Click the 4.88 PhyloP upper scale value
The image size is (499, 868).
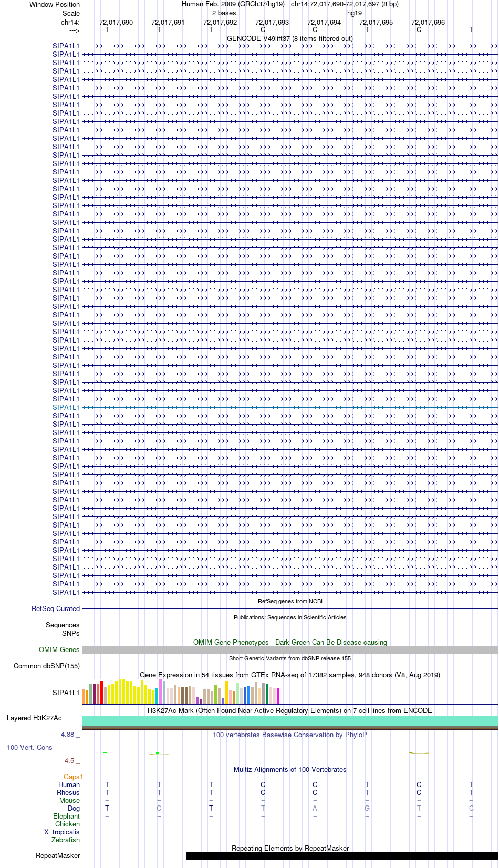pos(67,735)
